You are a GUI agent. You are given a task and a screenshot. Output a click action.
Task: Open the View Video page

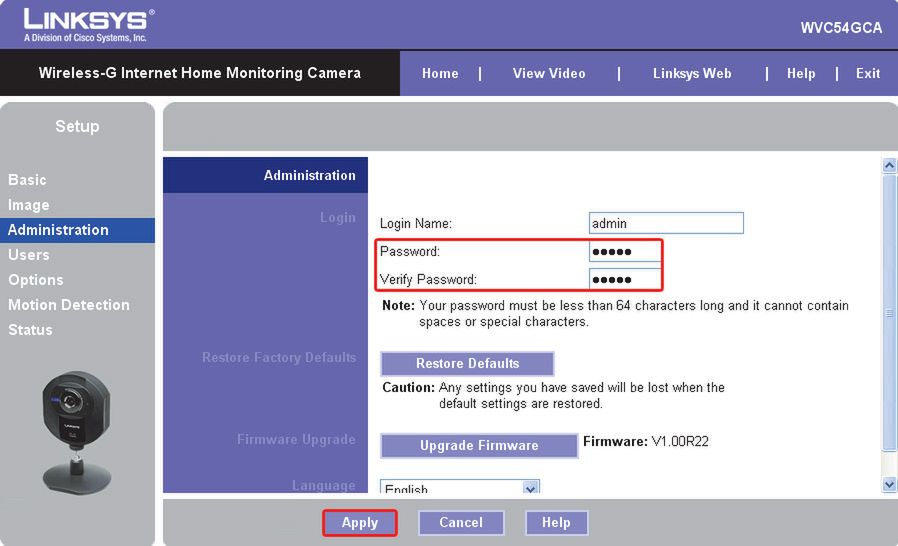(549, 73)
